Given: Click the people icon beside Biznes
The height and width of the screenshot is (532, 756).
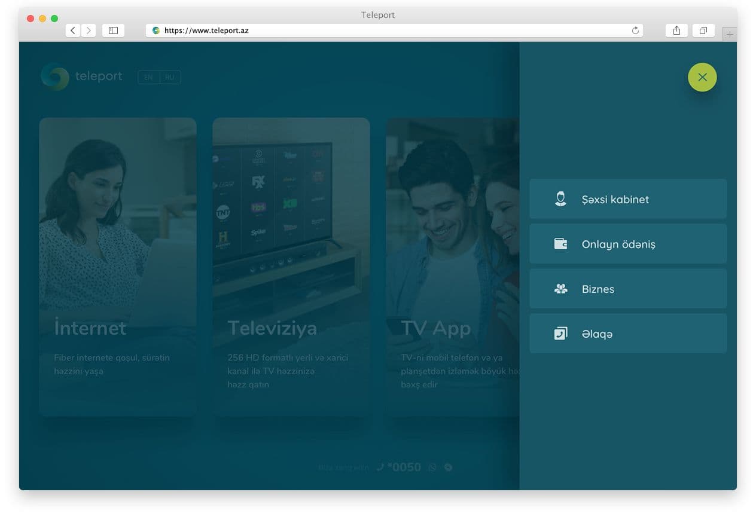Looking at the screenshot, I should pyautogui.click(x=560, y=289).
